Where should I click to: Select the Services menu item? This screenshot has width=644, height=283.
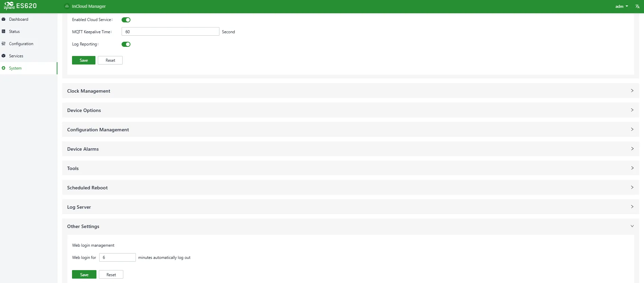[29, 56]
